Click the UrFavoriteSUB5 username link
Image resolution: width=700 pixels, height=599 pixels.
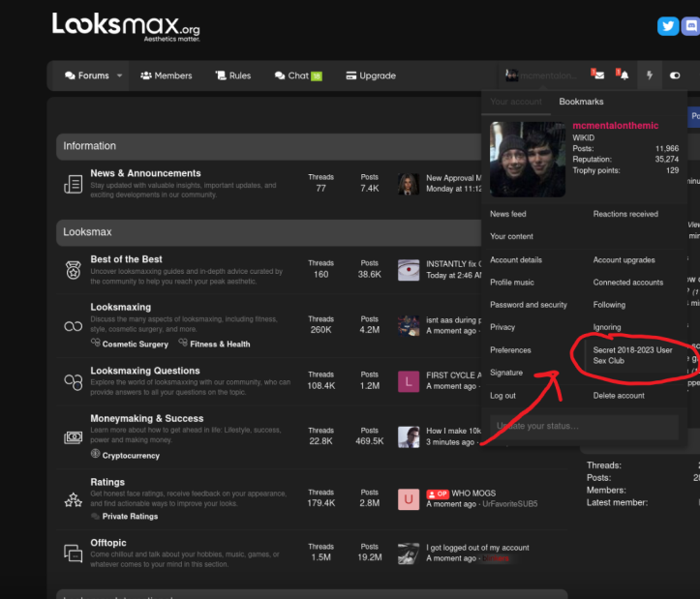510,504
